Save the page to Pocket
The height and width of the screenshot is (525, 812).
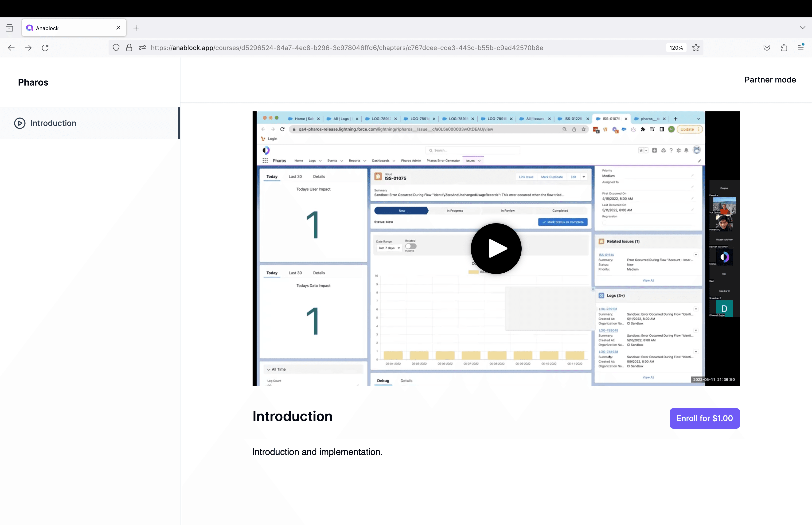click(767, 48)
